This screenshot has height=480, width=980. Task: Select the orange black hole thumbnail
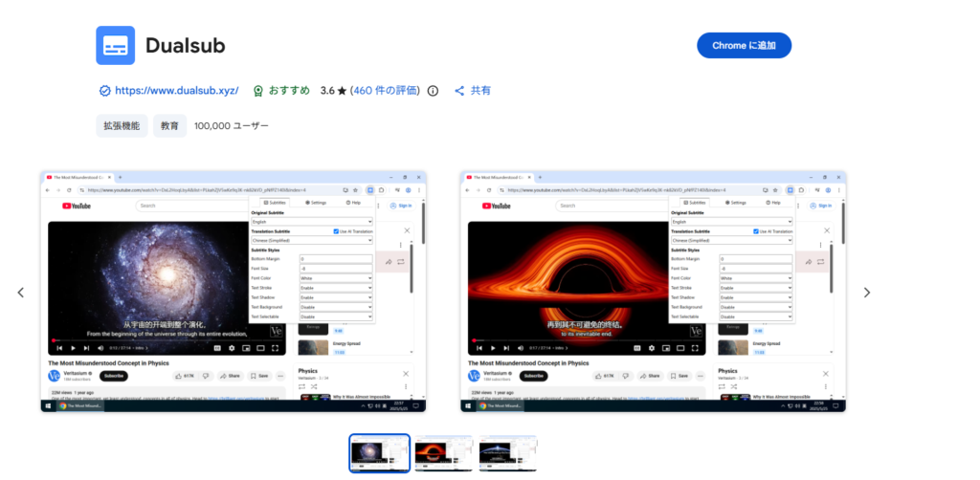(444, 453)
